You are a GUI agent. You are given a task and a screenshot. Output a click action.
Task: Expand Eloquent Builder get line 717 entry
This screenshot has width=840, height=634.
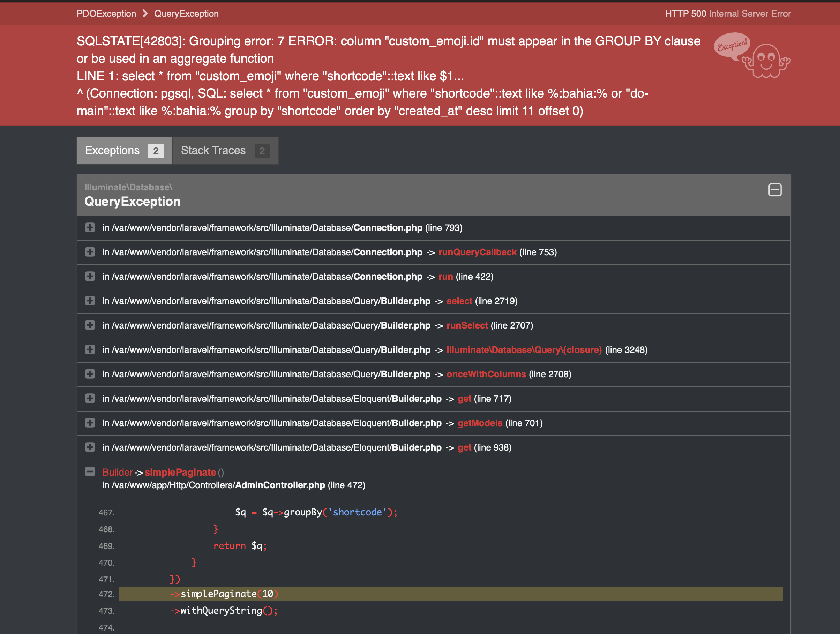tap(90, 398)
